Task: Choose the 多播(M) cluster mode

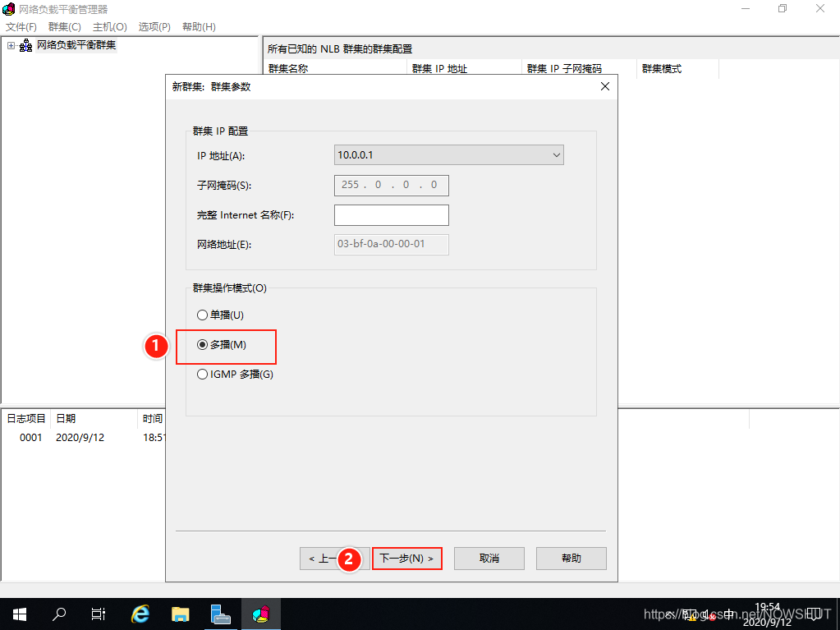Action: 203,345
